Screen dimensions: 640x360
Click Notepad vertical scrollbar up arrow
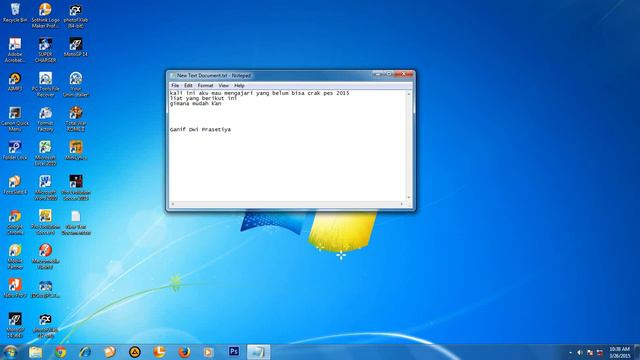coord(409,94)
